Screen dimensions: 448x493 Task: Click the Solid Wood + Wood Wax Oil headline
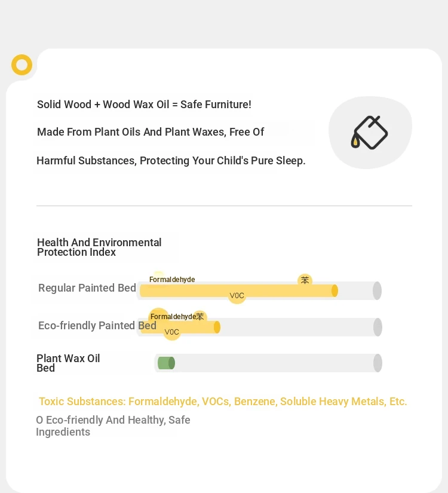pos(144,105)
